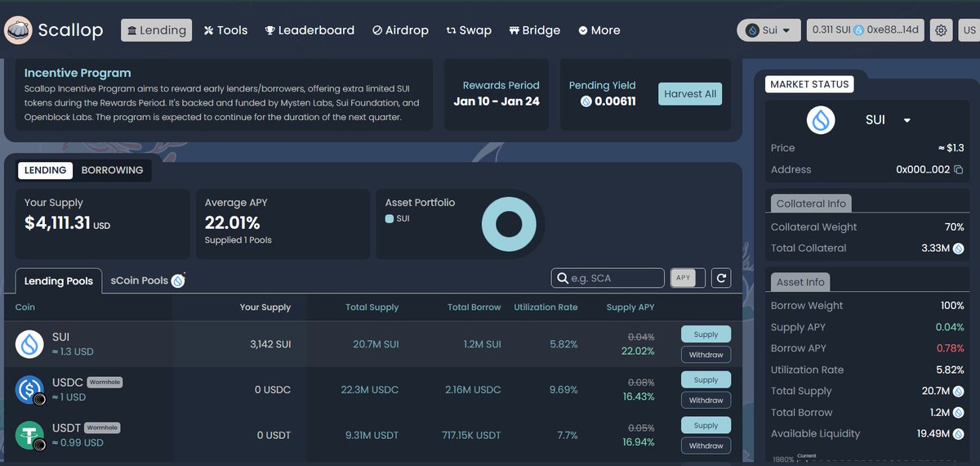Click the USDT coin icon in pool row
980x466 pixels.
click(29, 435)
